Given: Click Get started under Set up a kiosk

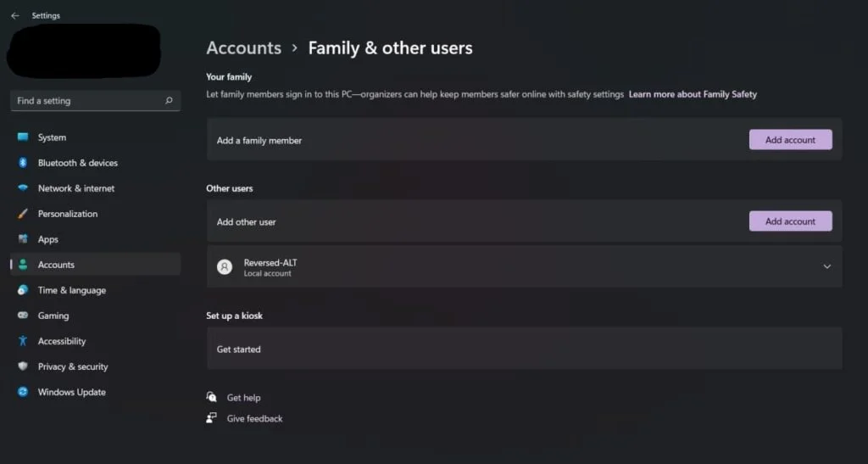Looking at the screenshot, I should tap(239, 349).
